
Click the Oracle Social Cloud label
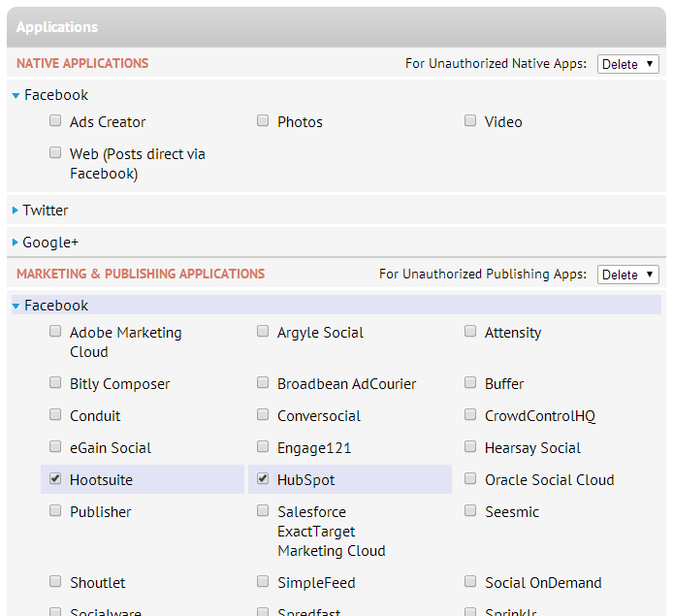(550, 480)
